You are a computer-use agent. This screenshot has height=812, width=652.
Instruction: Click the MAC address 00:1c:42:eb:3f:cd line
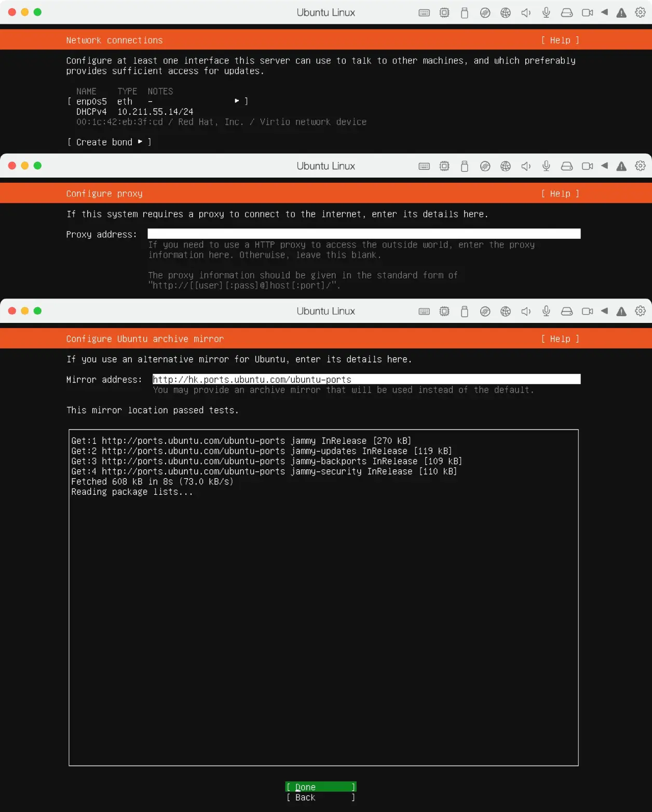[x=222, y=122]
